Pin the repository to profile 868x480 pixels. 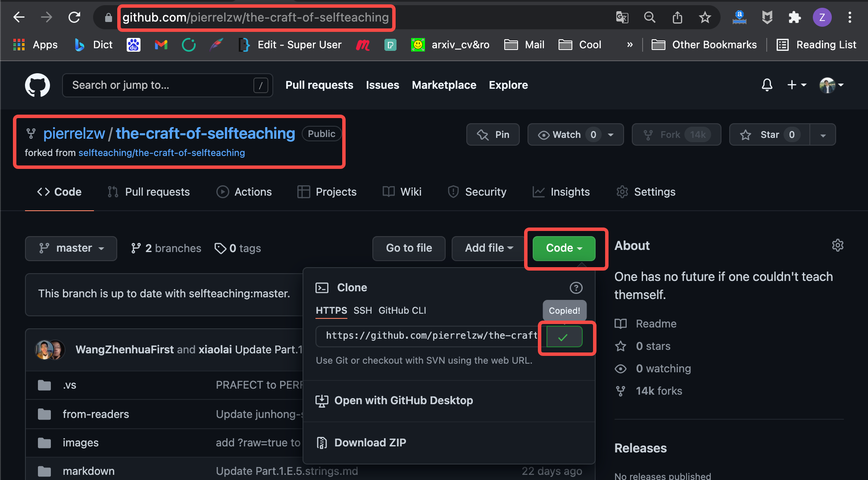(x=493, y=135)
